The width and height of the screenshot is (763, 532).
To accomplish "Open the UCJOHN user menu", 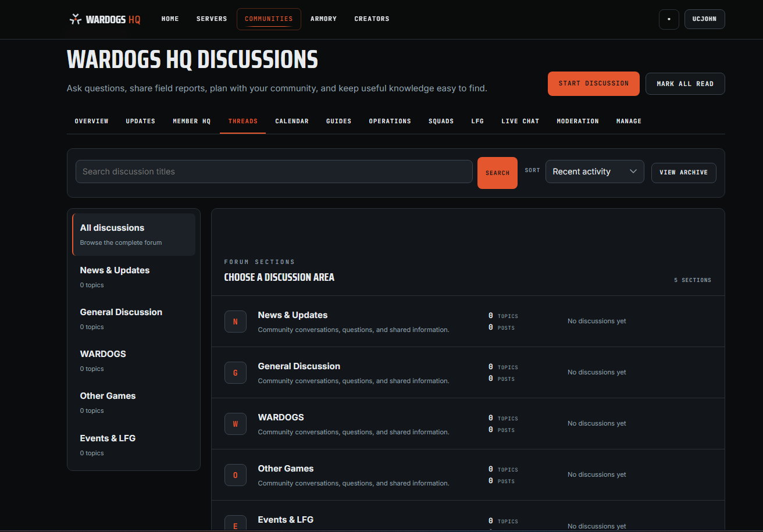I will coord(704,19).
